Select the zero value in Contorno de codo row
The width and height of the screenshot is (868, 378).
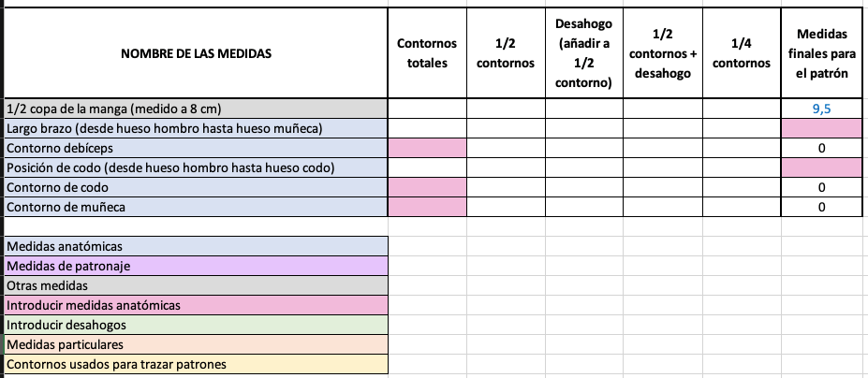click(821, 188)
